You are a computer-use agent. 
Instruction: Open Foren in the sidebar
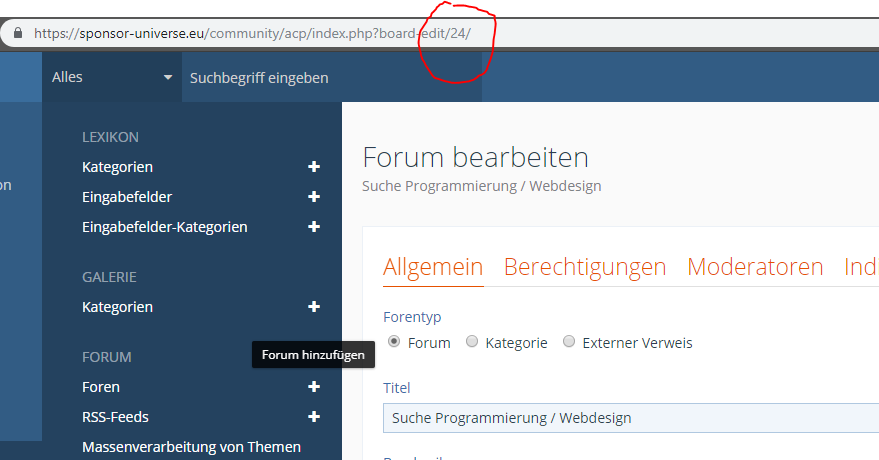(101, 387)
